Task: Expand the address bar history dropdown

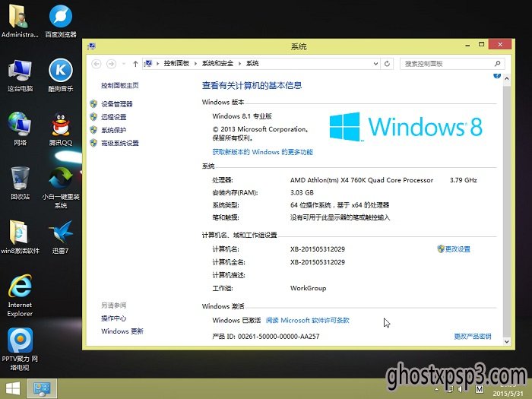Action: point(375,63)
